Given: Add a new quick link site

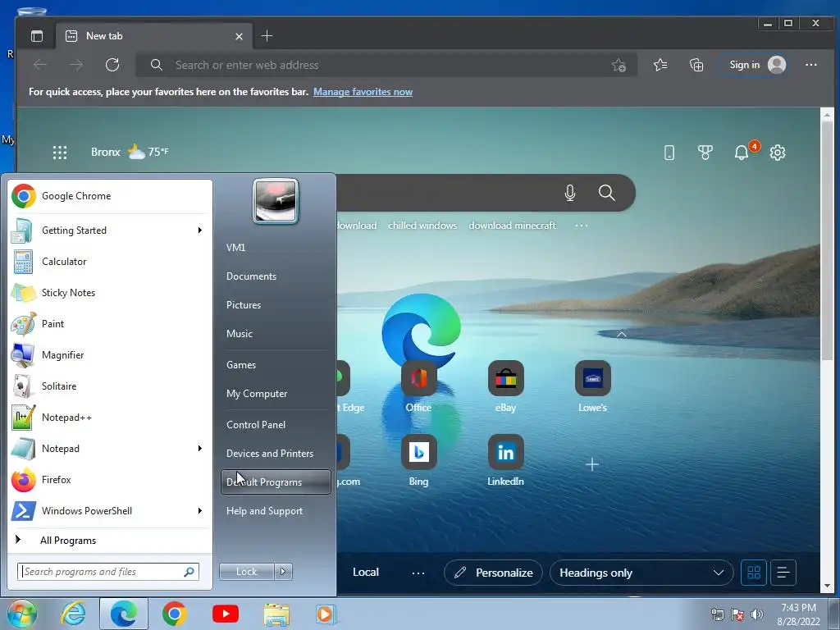Looking at the screenshot, I should 592,464.
